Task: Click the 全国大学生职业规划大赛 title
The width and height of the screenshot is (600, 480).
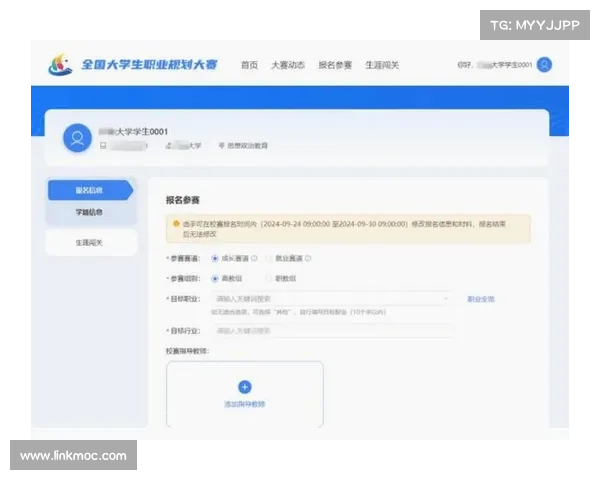Action: tap(149, 65)
